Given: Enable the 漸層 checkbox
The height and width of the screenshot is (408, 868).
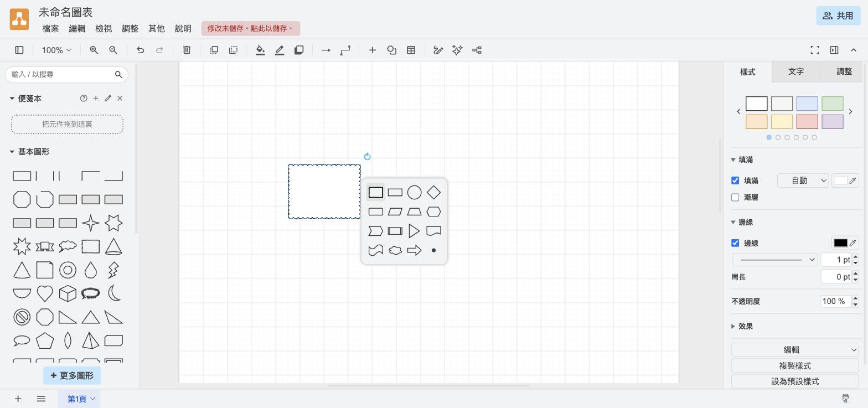Looking at the screenshot, I should tap(735, 197).
